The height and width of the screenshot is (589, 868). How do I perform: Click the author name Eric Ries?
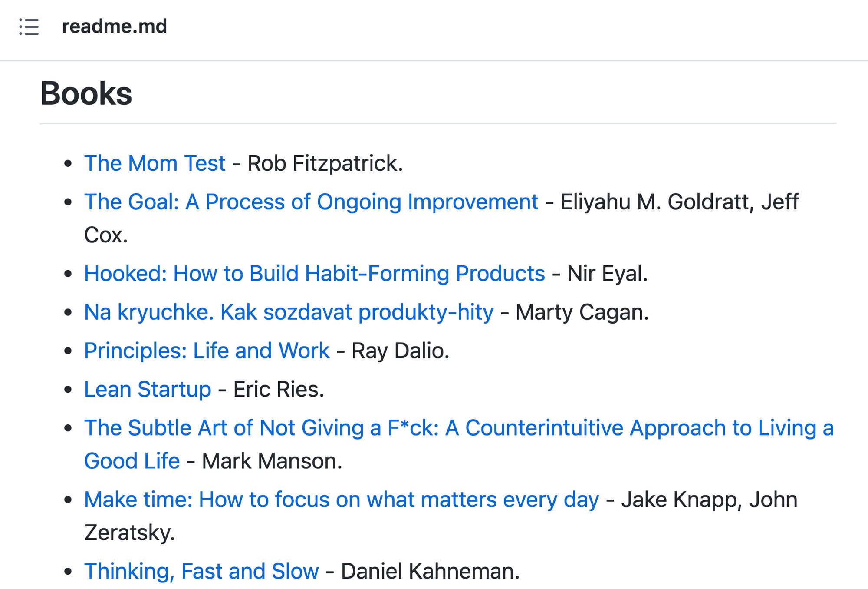click(x=278, y=389)
